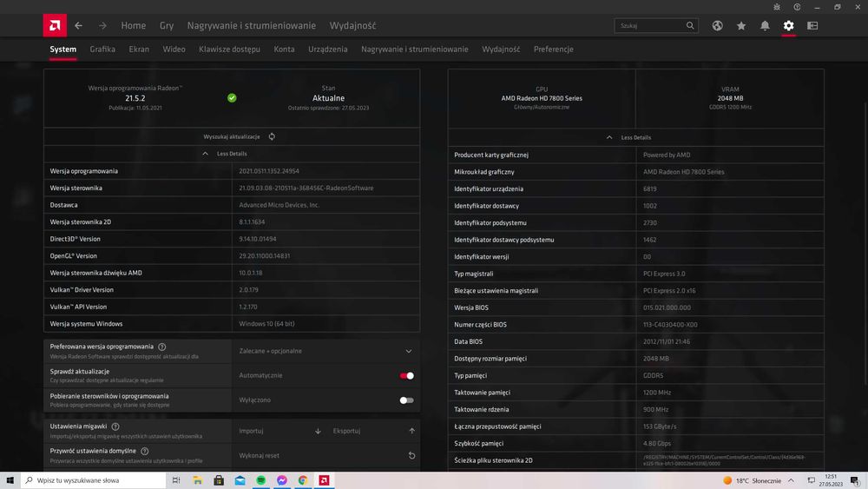Open Spotify on taskbar
Image resolution: width=868 pixels, height=489 pixels.
260,480
